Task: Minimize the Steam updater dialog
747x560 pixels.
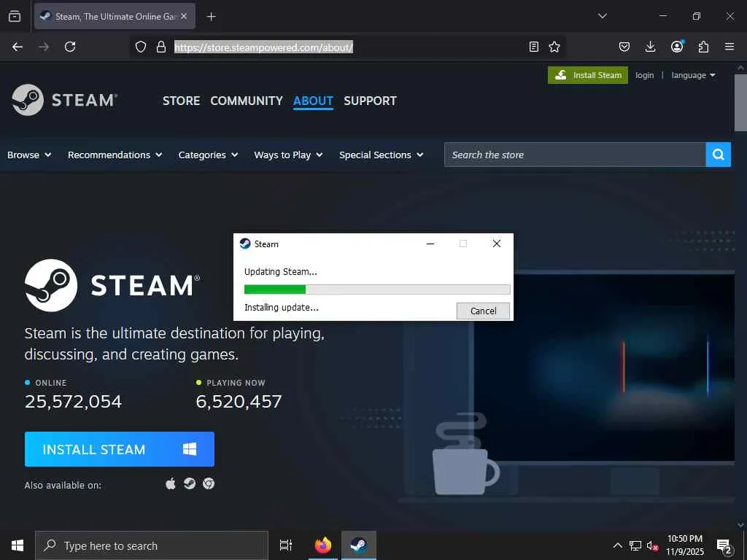Action: [430, 244]
